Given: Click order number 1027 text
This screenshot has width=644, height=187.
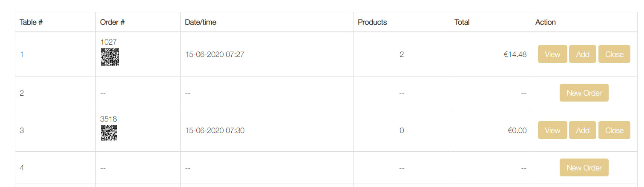Looking at the screenshot, I should click(x=109, y=42).
